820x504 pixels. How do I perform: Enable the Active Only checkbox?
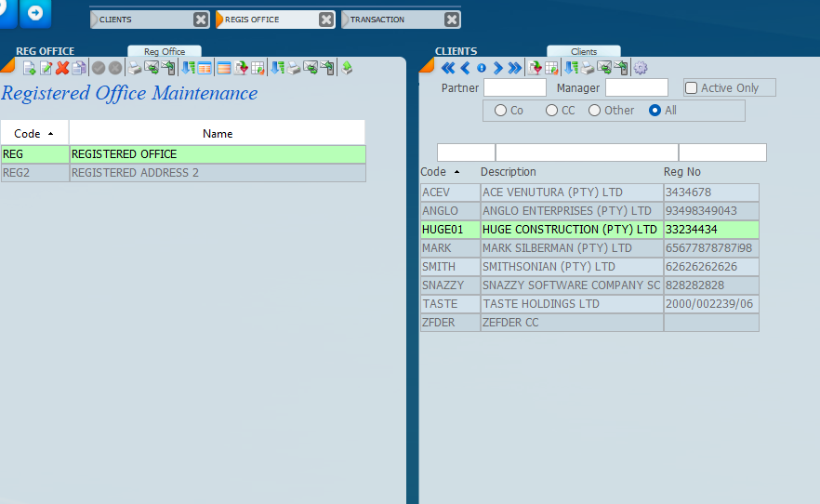[692, 88]
